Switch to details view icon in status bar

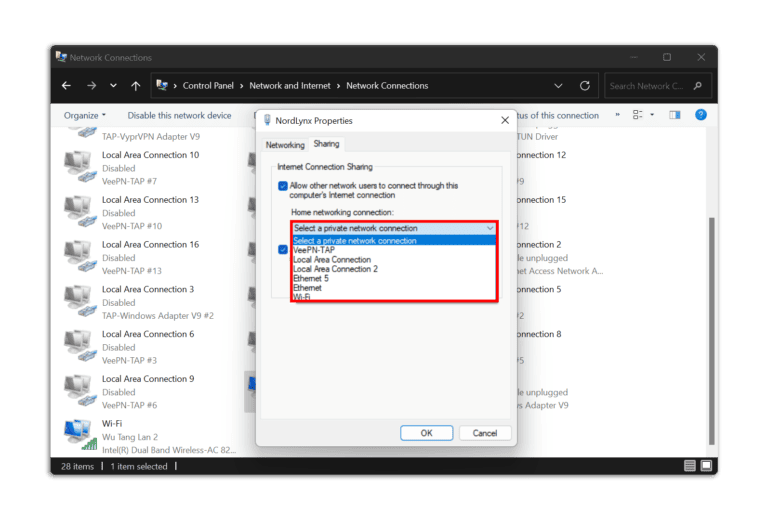[690, 466]
